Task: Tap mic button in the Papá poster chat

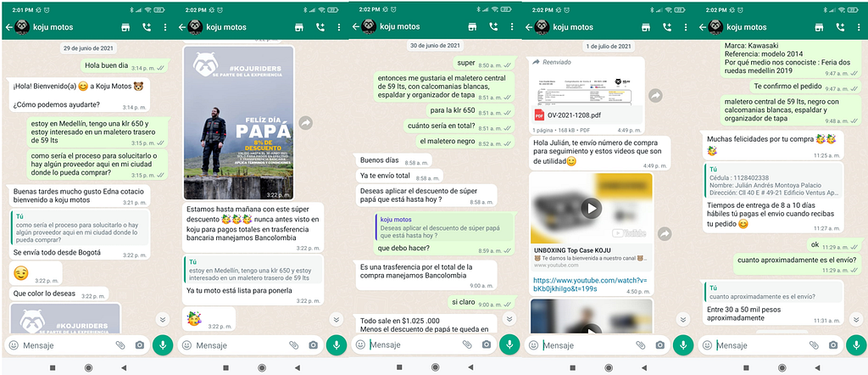Action: tap(336, 344)
